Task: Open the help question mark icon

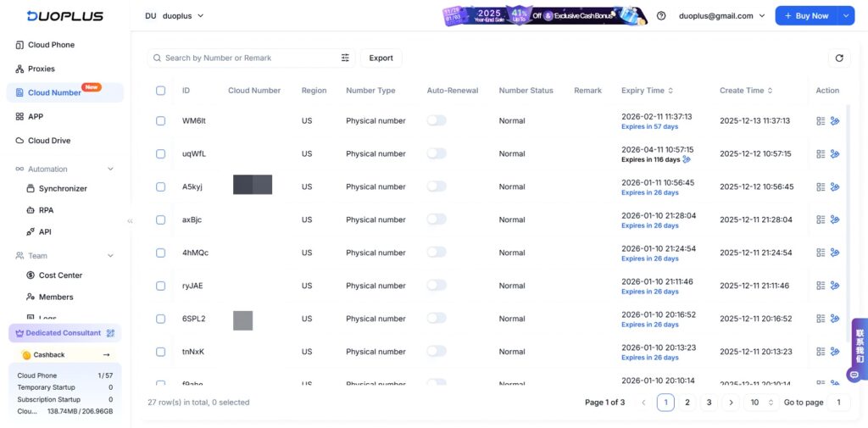Action: [x=661, y=15]
